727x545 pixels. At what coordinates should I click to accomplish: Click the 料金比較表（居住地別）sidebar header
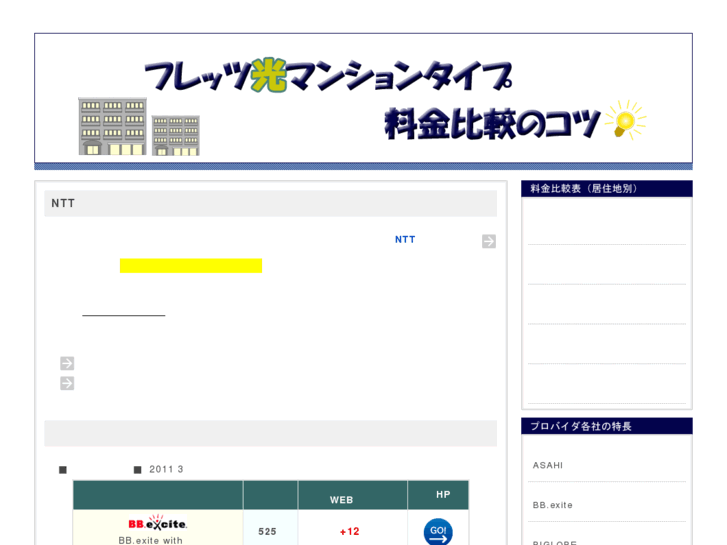607,189
